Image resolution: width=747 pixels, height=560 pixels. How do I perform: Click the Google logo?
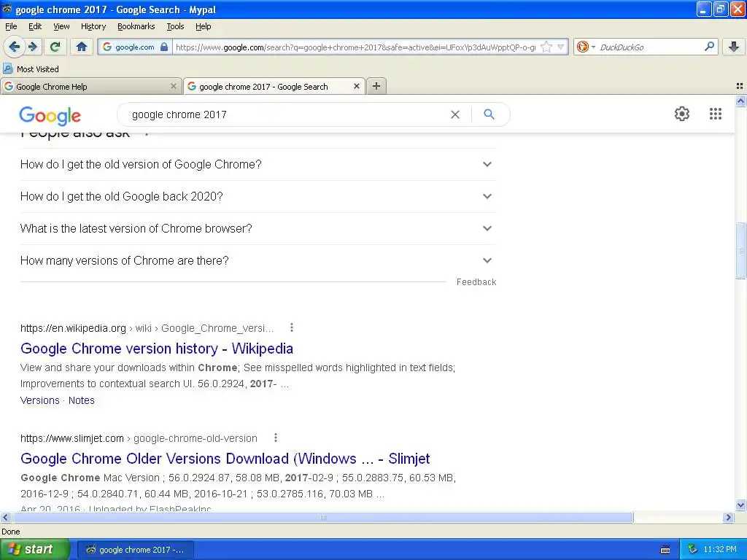pyautogui.click(x=50, y=116)
